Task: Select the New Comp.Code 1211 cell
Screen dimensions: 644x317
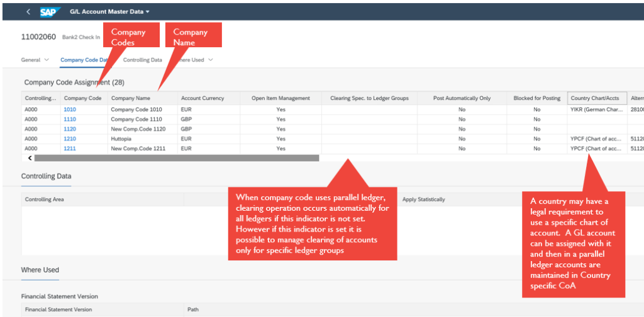Action: coord(143,148)
